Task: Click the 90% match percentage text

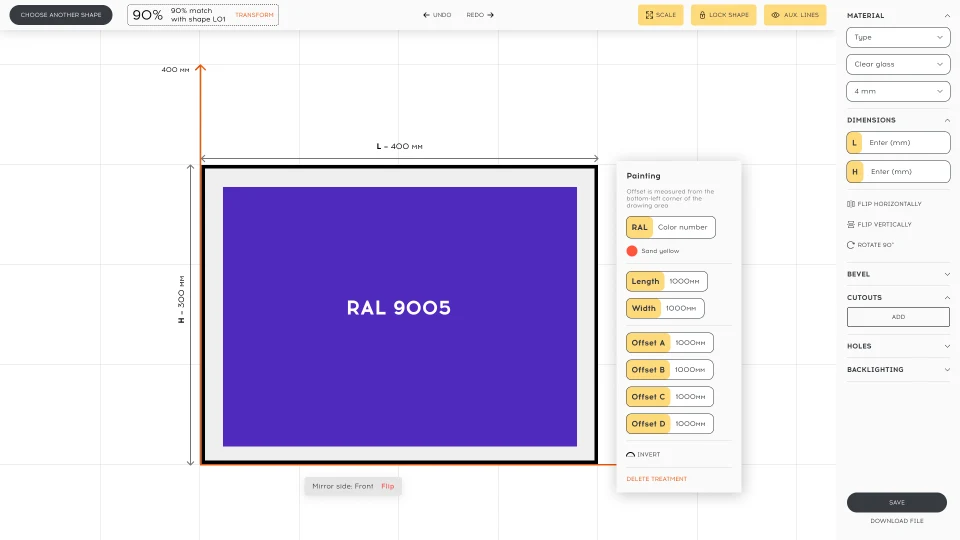Action: (148, 15)
